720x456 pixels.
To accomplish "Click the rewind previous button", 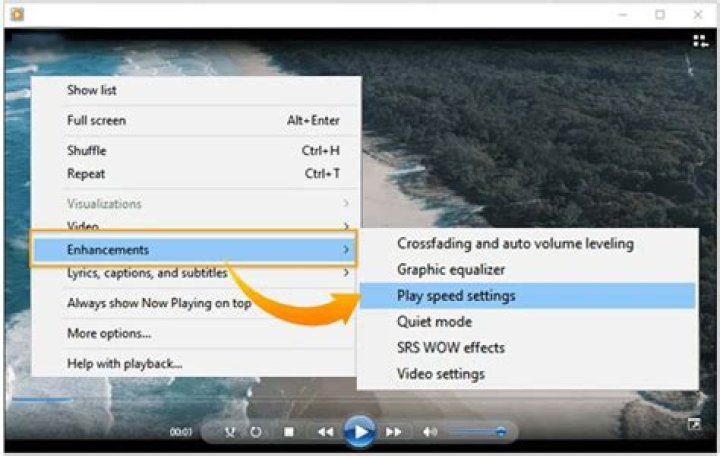I will coord(326,432).
